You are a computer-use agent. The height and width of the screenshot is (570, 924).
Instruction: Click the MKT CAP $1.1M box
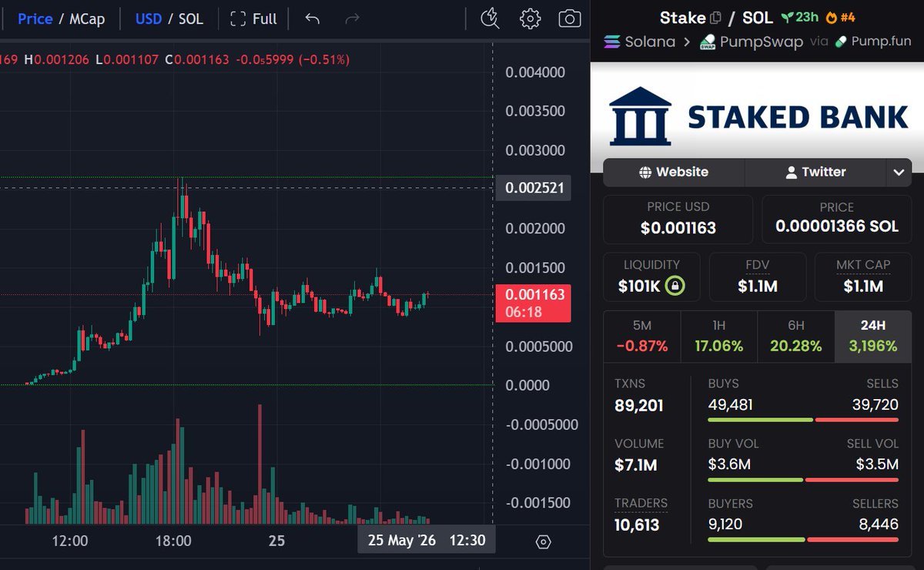click(863, 277)
